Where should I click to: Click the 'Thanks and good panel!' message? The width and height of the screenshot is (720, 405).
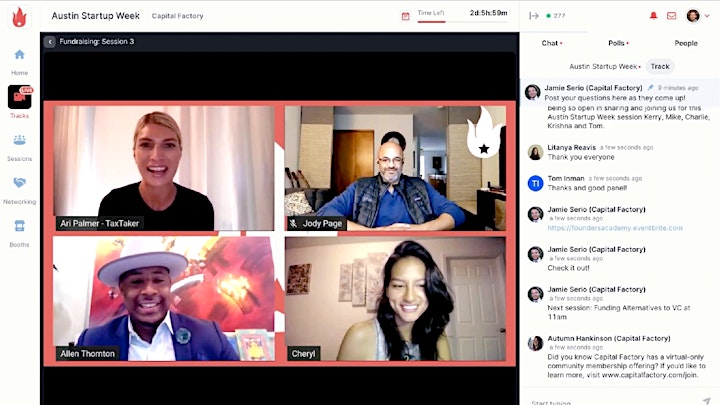coord(587,188)
